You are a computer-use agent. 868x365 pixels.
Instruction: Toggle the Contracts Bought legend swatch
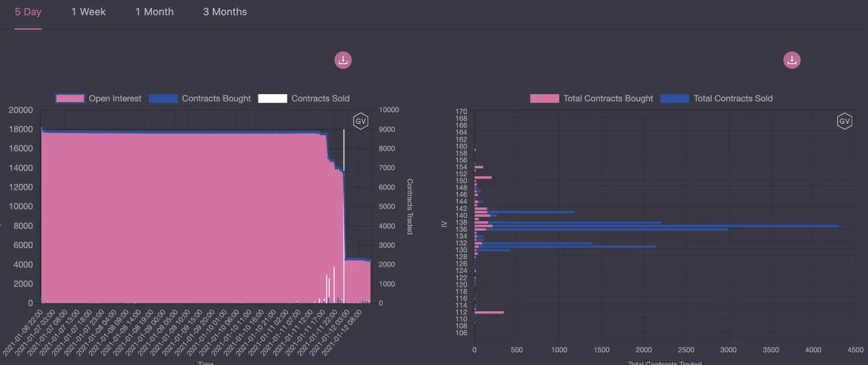163,98
